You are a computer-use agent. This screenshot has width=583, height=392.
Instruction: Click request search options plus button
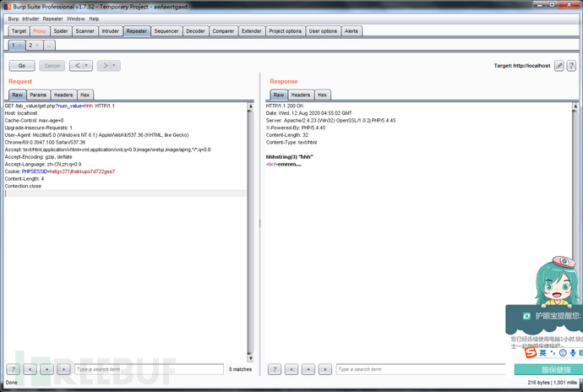(x=46, y=369)
